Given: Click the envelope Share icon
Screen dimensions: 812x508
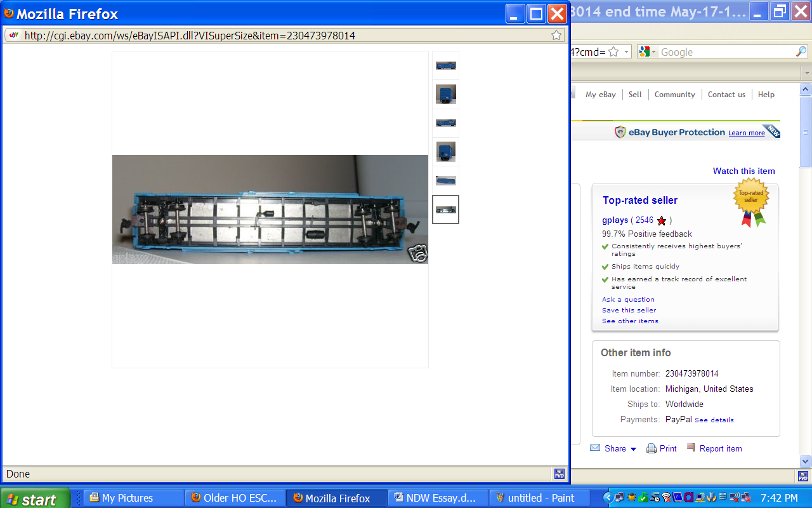Looking at the screenshot, I should (x=595, y=448).
